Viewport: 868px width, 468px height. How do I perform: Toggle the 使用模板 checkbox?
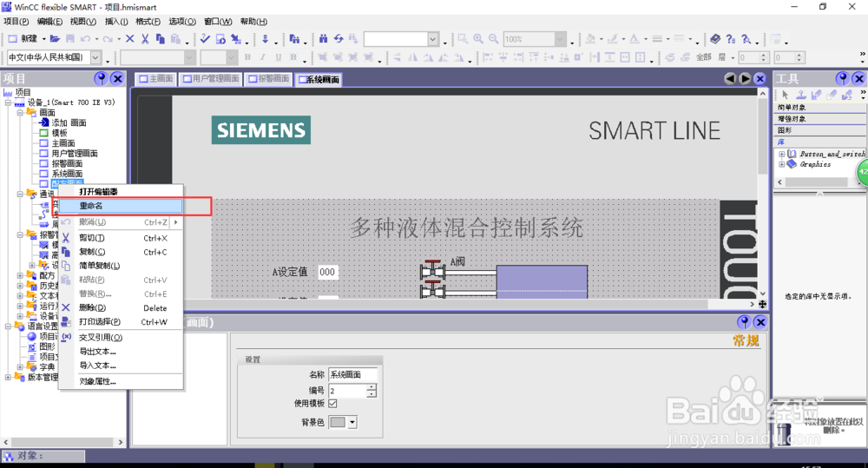click(332, 403)
